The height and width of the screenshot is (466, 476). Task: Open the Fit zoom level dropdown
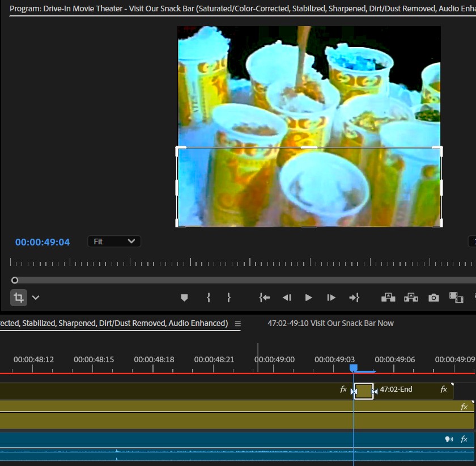click(114, 242)
